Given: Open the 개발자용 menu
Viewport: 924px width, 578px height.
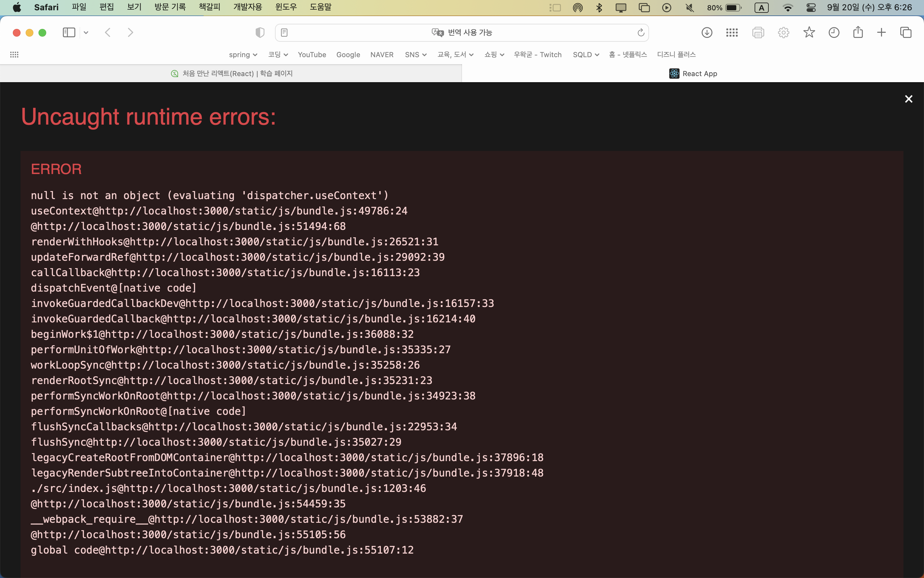Looking at the screenshot, I should 248,7.
